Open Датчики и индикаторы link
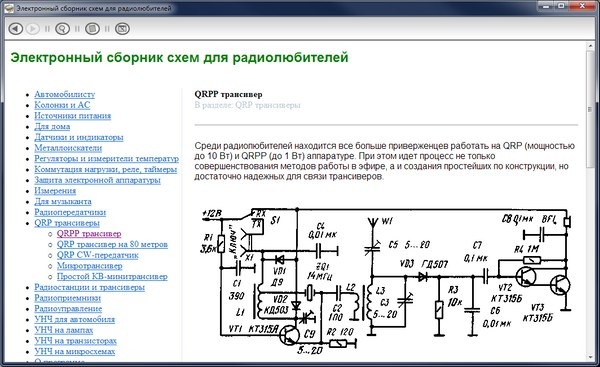The height and width of the screenshot is (367, 600). pos(79,137)
